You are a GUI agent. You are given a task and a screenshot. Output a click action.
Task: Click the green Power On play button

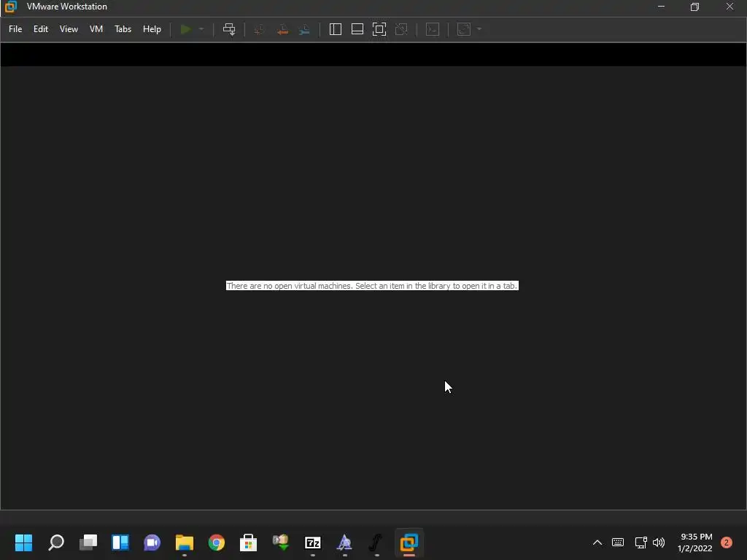coord(186,29)
